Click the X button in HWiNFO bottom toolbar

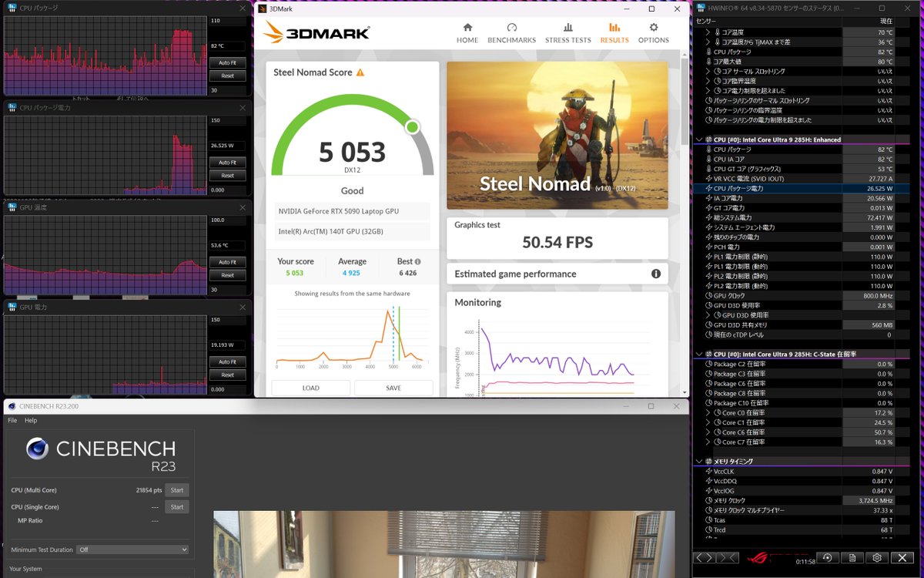point(902,557)
